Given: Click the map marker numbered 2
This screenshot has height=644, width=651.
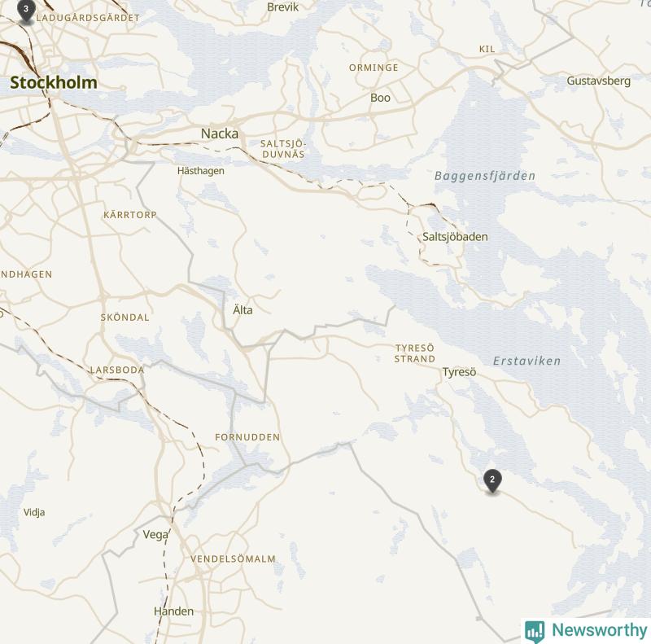Looking at the screenshot, I should click(x=492, y=481).
